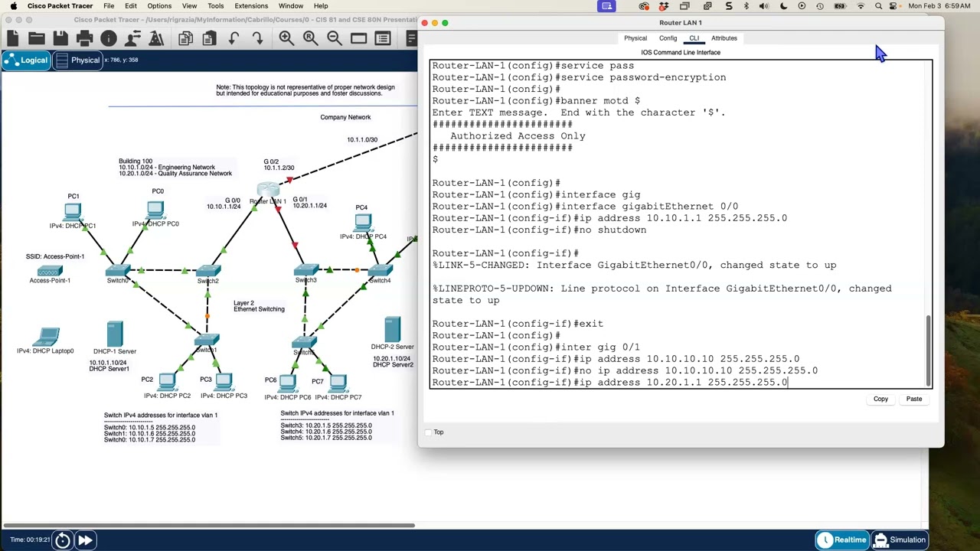Click the New file icon in toolbar
Image resolution: width=980 pixels, height=551 pixels.
[12, 38]
